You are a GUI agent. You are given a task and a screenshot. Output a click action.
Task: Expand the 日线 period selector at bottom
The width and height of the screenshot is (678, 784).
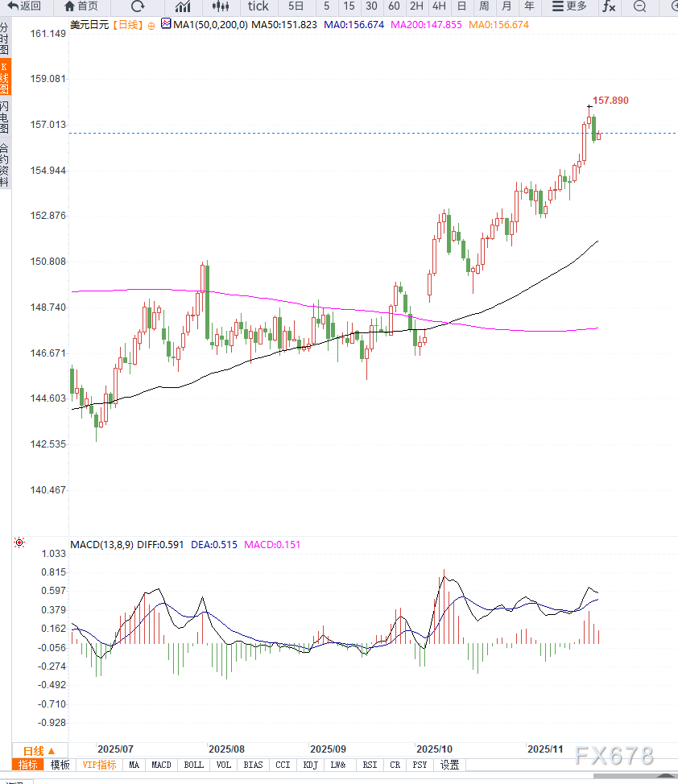pyautogui.click(x=39, y=750)
